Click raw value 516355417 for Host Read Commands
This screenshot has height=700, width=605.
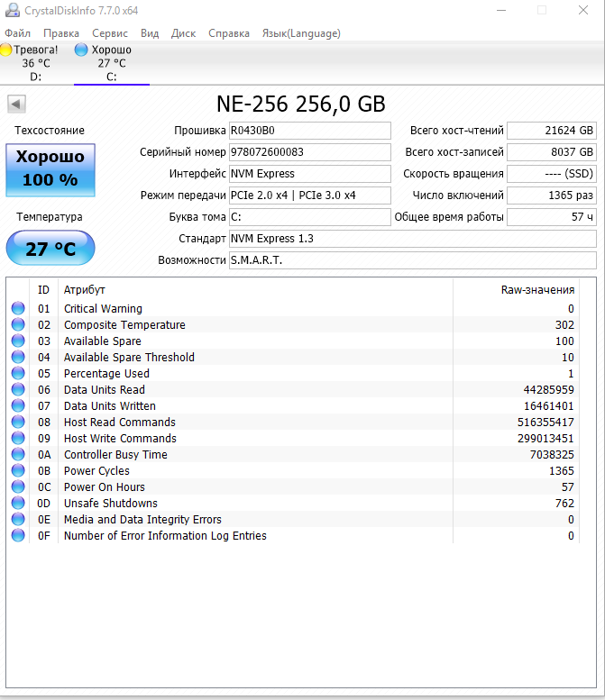pyautogui.click(x=545, y=423)
